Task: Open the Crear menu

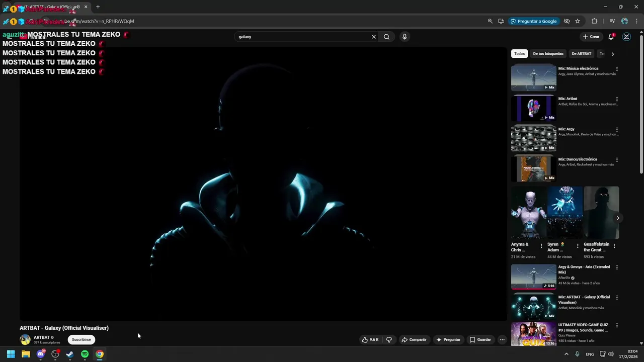Action: 591,37
